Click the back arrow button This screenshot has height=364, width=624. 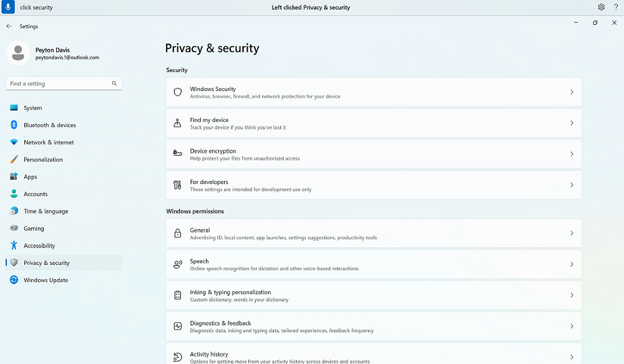(x=8, y=26)
